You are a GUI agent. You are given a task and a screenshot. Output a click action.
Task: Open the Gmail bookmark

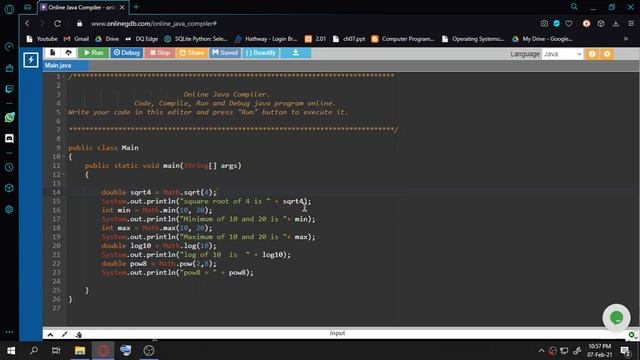point(76,39)
